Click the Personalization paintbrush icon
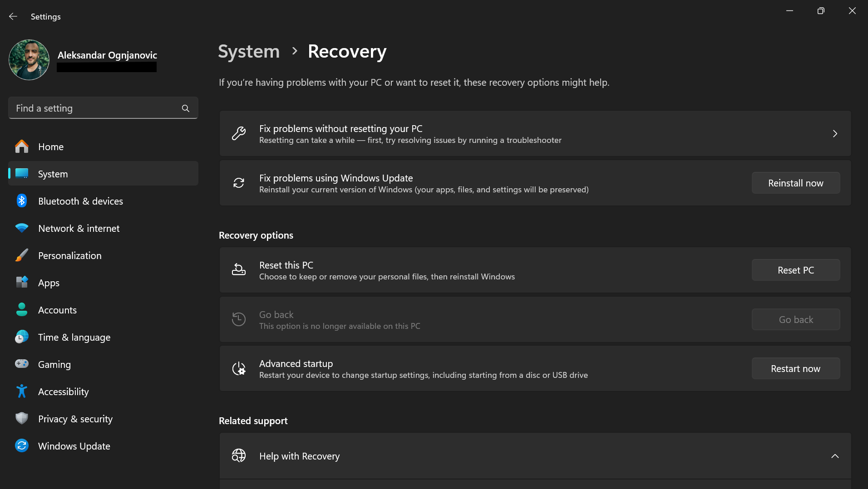The height and width of the screenshot is (489, 868). coord(22,255)
